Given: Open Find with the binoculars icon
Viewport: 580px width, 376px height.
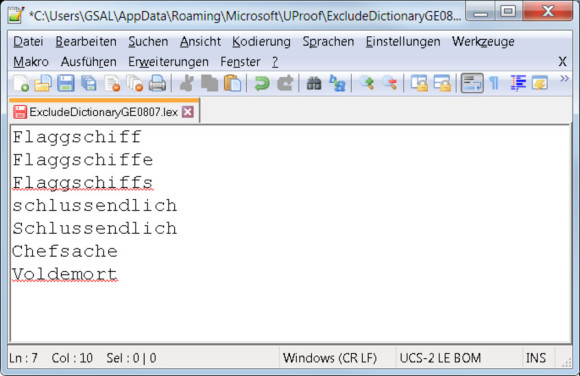Looking at the screenshot, I should coord(314,83).
